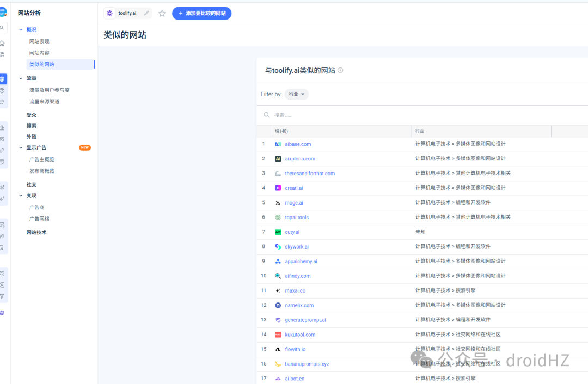Open 发布商概览 in the sidebar
This screenshot has height=384, width=588.
(42, 171)
